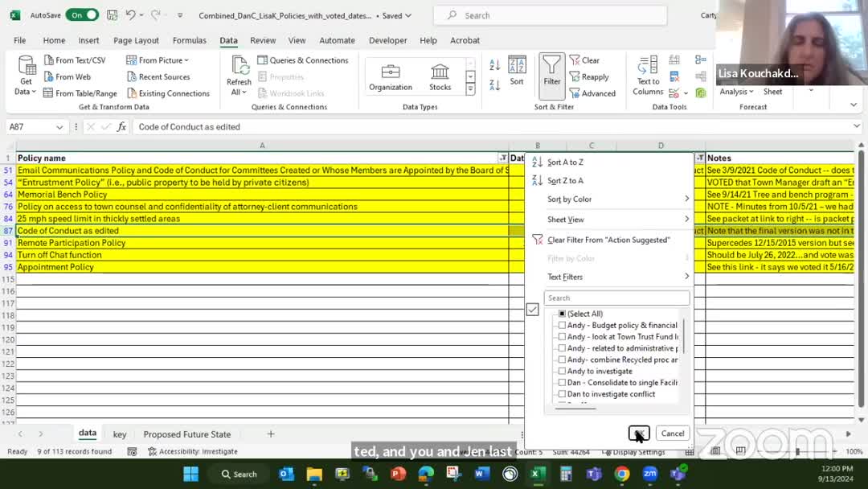Expand the Data Types gallery
The height and width of the screenshot is (489, 868).
pyautogui.click(x=470, y=89)
